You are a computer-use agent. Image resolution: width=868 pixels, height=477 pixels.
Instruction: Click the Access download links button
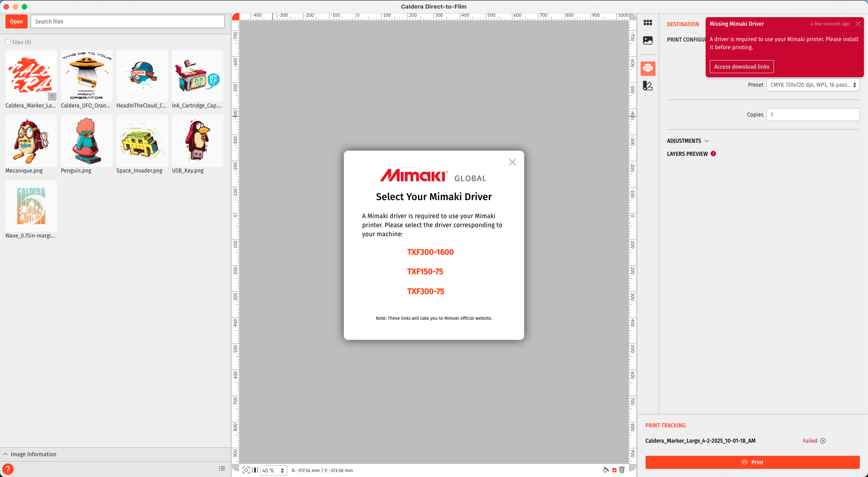tap(741, 67)
